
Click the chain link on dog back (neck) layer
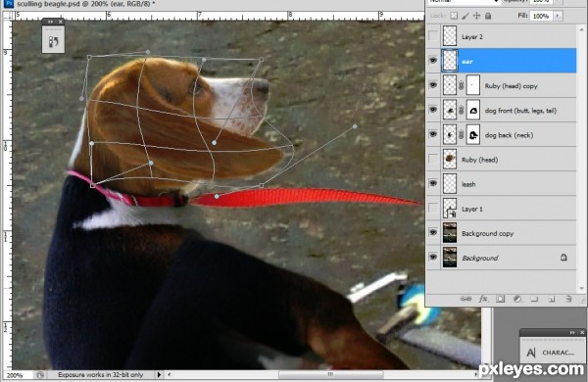pos(462,135)
